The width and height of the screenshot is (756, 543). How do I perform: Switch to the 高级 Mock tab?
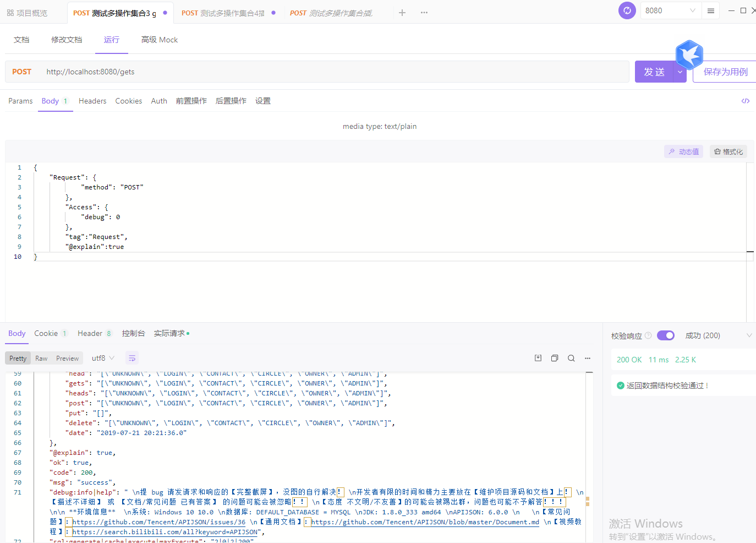click(x=160, y=40)
